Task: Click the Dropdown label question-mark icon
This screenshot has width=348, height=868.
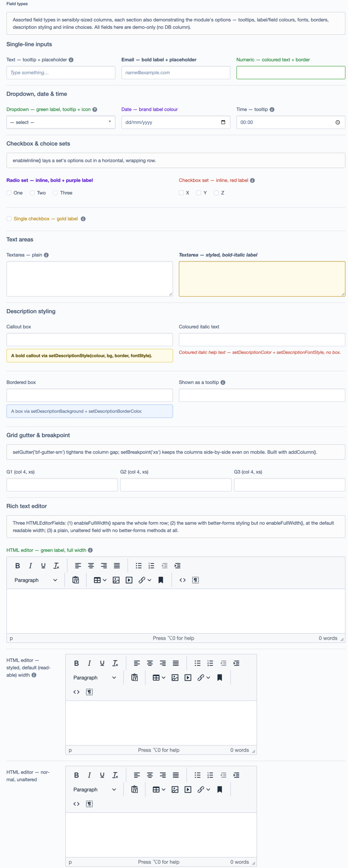Action: 94,109
